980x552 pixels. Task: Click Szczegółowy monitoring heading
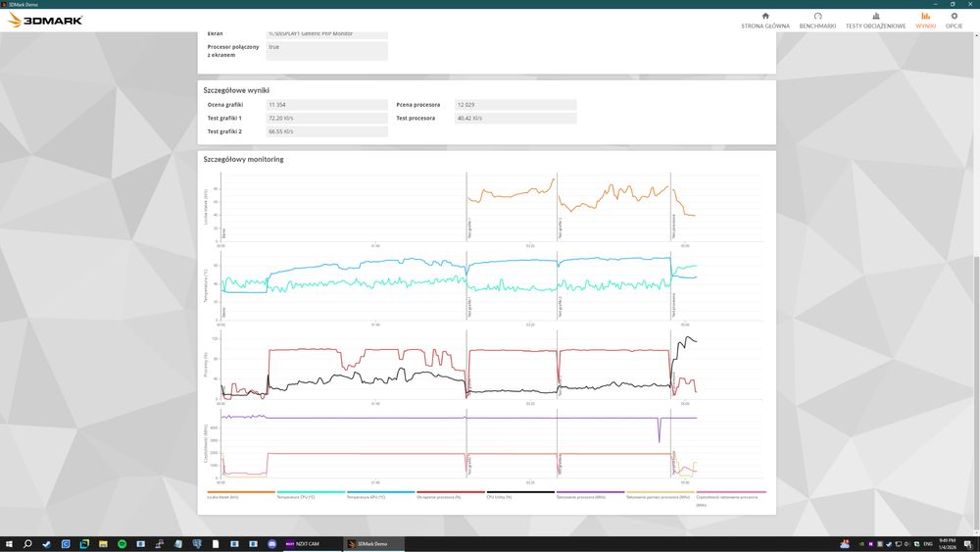tap(243, 160)
